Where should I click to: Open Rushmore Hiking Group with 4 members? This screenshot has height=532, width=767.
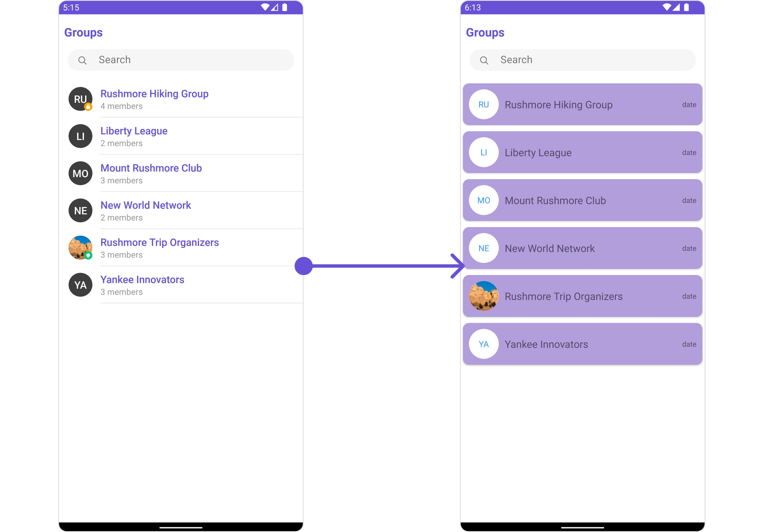(x=185, y=99)
